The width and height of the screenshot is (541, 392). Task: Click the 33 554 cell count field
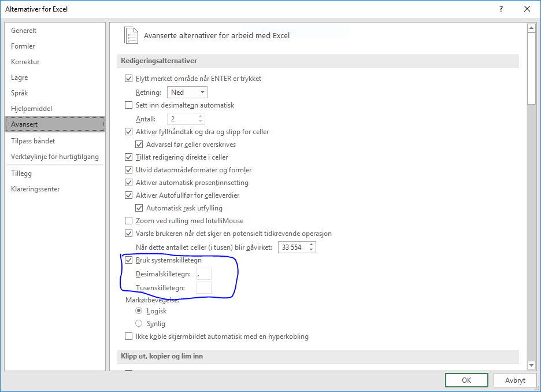click(292, 247)
